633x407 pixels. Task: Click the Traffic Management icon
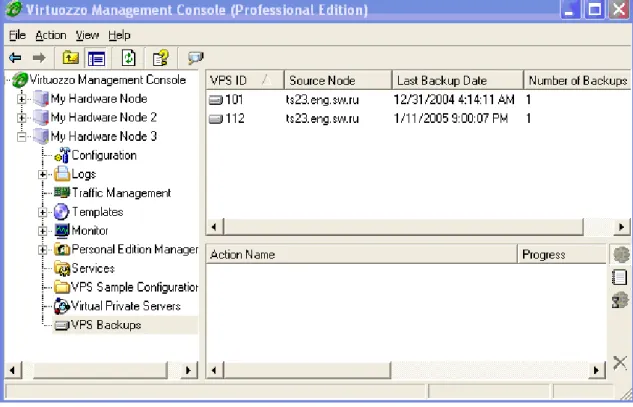pyautogui.click(x=62, y=193)
